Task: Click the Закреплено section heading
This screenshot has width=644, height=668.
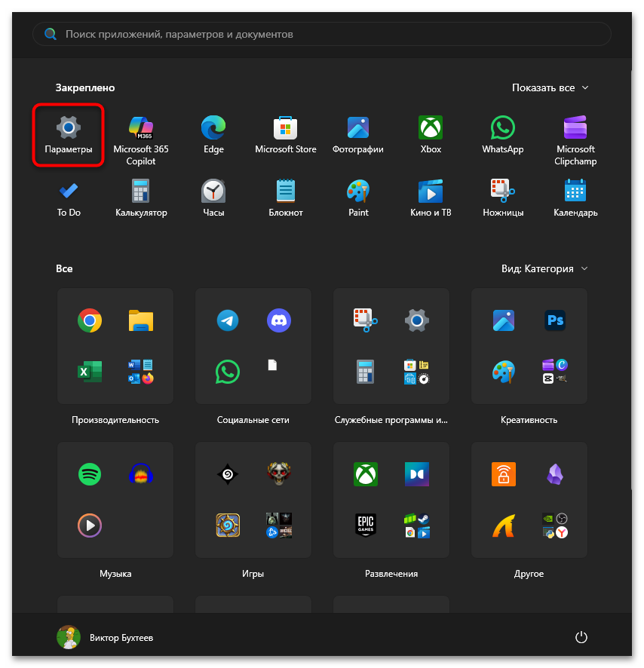Action: 85,87
